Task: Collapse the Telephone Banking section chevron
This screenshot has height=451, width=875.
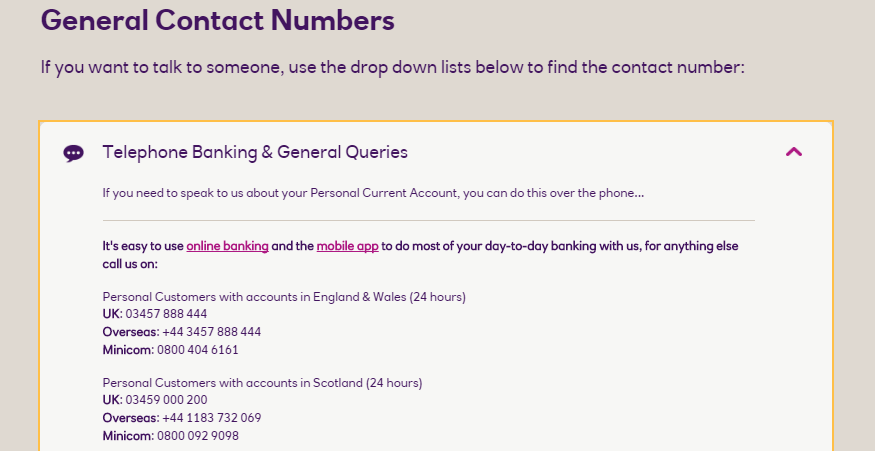Action: click(x=794, y=152)
